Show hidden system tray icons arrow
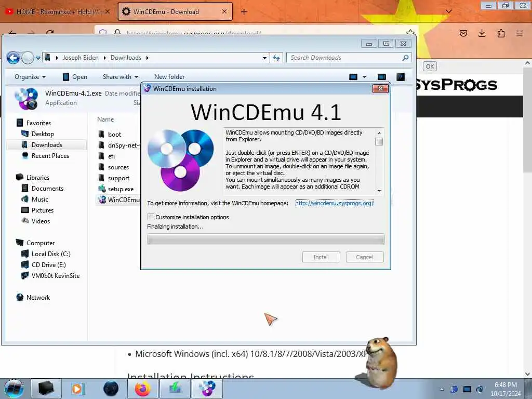This screenshot has width=532, height=399. point(442,389)
